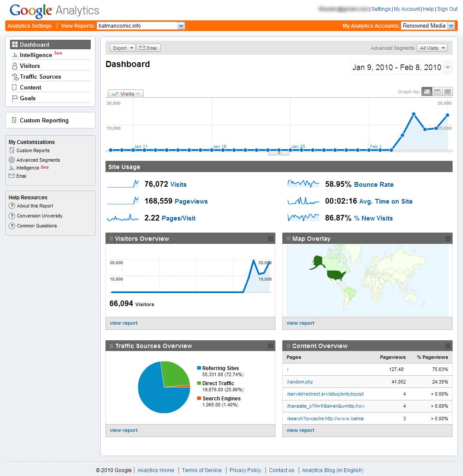Click the peak data point on Visits graph

point(414,114)
